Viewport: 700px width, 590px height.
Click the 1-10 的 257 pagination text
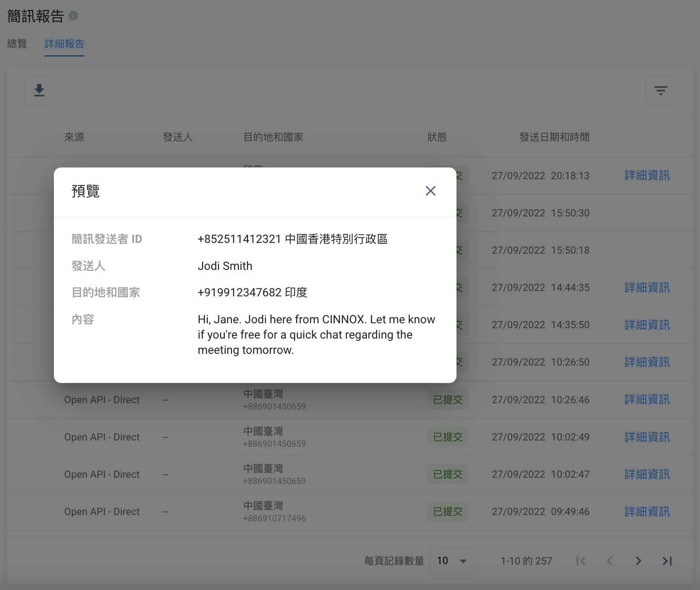point(526,561)
